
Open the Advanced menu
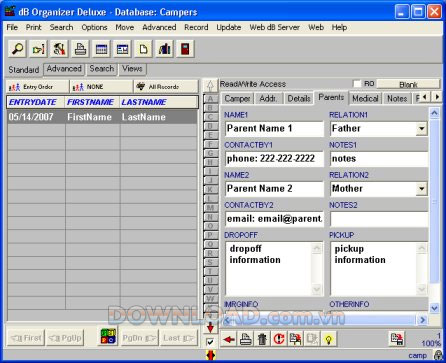[159, 27]
